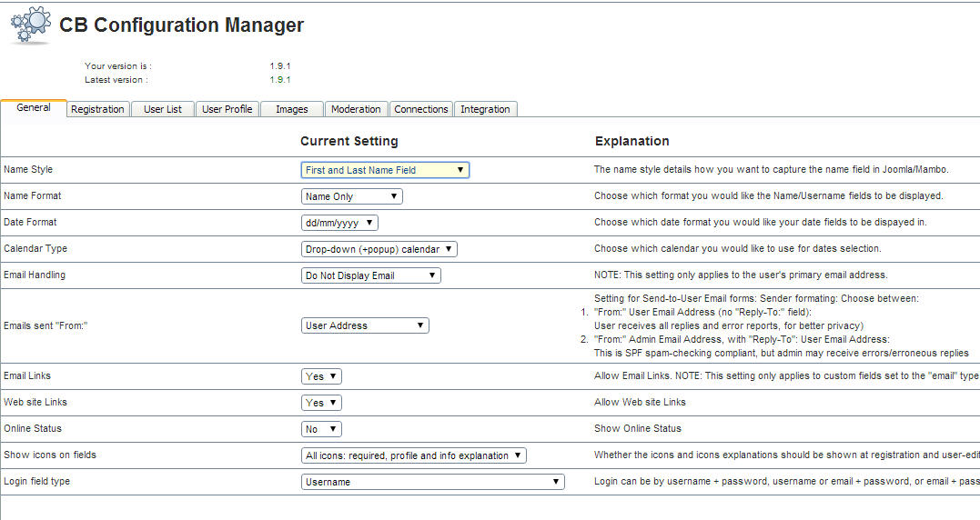
Task: Click the CB Configuration Manager gears icon
Action: pos(31,25)
